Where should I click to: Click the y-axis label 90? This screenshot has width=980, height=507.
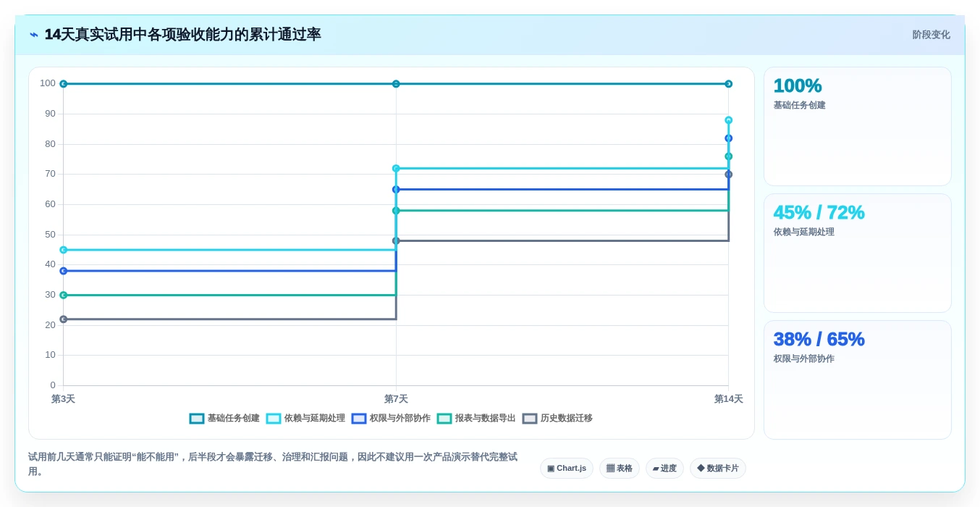pos(50,114)
